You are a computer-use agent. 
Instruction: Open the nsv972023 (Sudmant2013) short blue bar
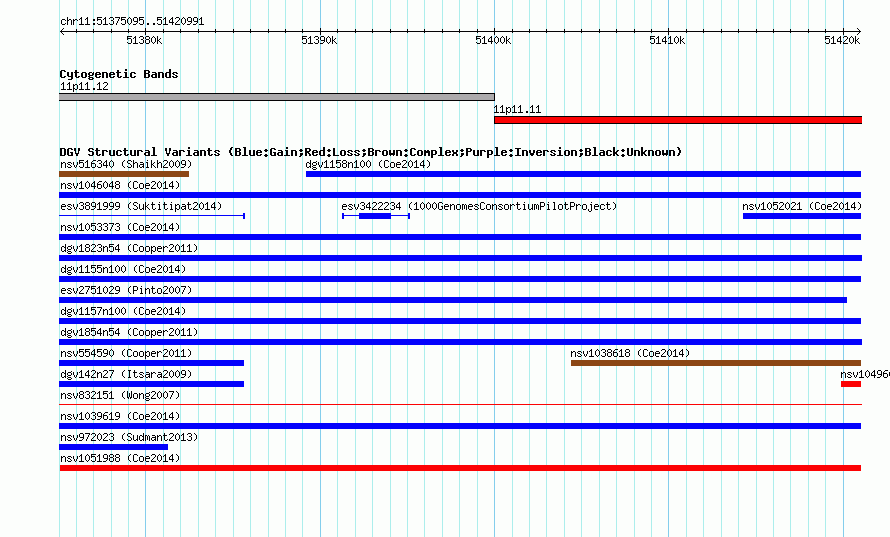pos(114,447)
